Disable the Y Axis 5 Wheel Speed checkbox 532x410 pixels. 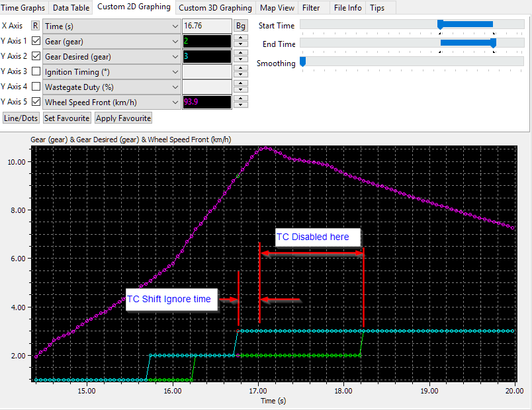coord(36,102)
